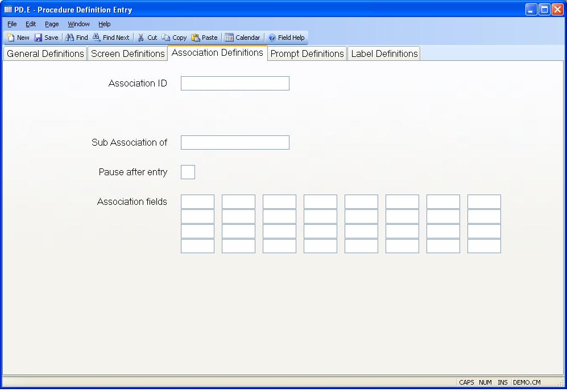Click the Find label in toolbar
The width and height of the screenshot is (567, 392).
[82, 38]
